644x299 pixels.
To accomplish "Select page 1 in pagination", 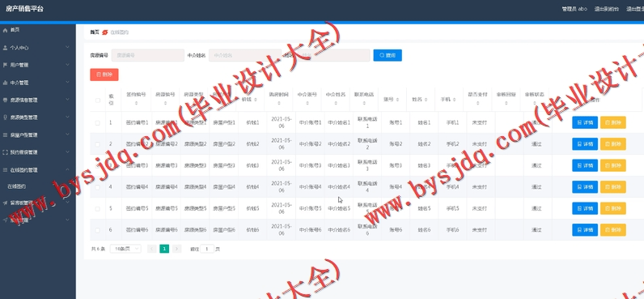I will point(164,249).
